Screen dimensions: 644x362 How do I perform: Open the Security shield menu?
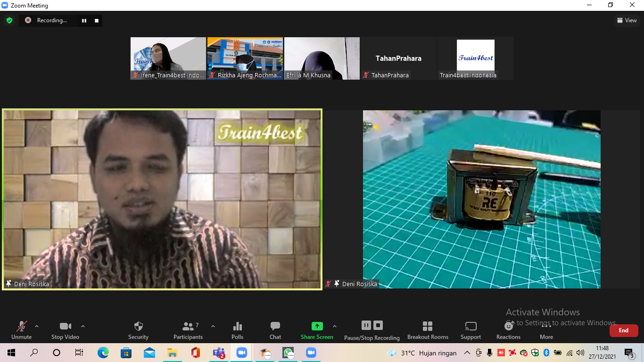pyautogui.click(x=138, y=330)
